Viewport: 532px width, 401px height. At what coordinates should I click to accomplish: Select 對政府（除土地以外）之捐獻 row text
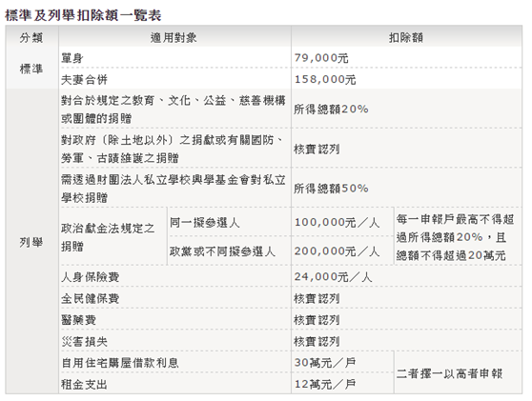click(x=173, y=149)
